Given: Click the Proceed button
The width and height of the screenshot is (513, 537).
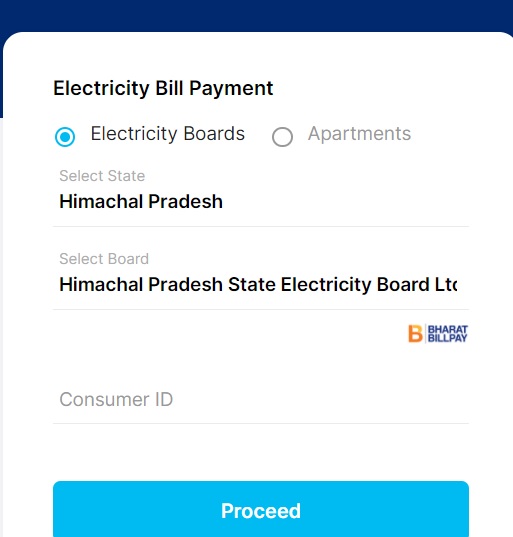Looking at the screenshot, I should 261,509.
